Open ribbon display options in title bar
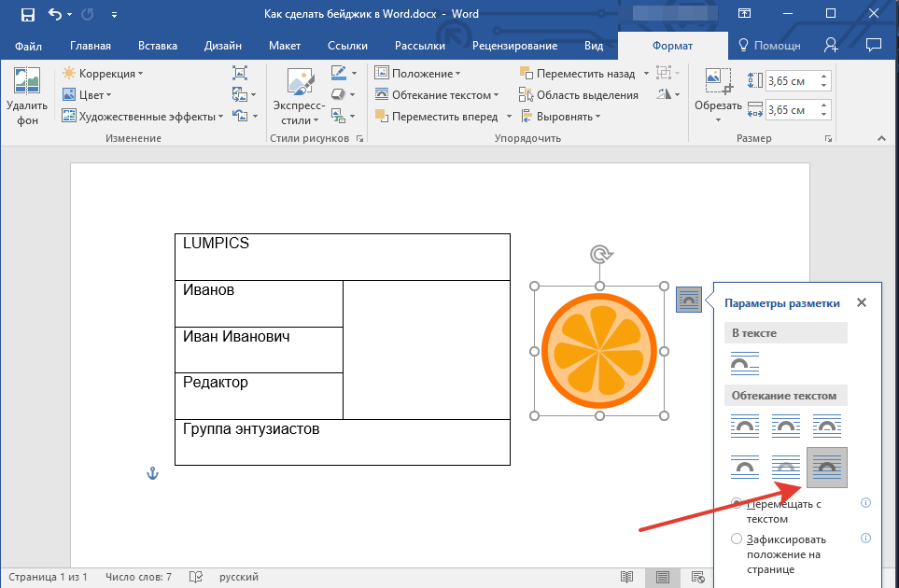899x588 pixels. [x=744, y=14]
